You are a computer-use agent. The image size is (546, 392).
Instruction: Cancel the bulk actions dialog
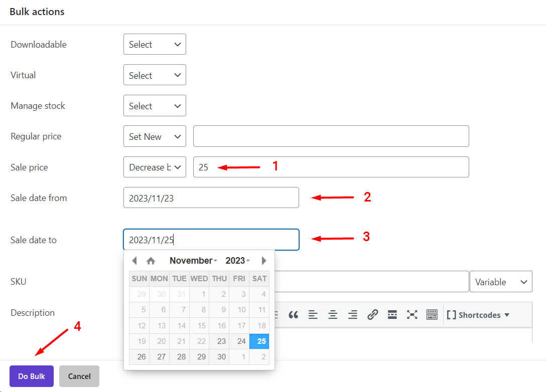[x=79, y=376]
